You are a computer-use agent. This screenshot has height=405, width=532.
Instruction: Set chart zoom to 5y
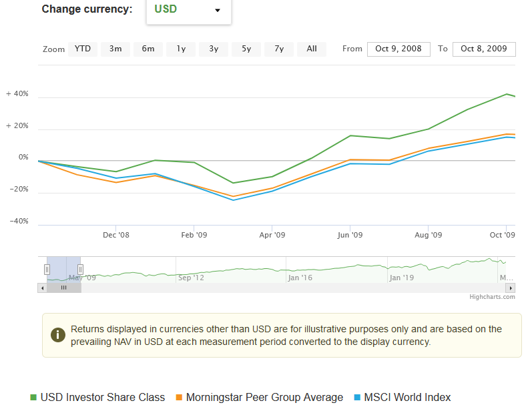click(246, 49)
